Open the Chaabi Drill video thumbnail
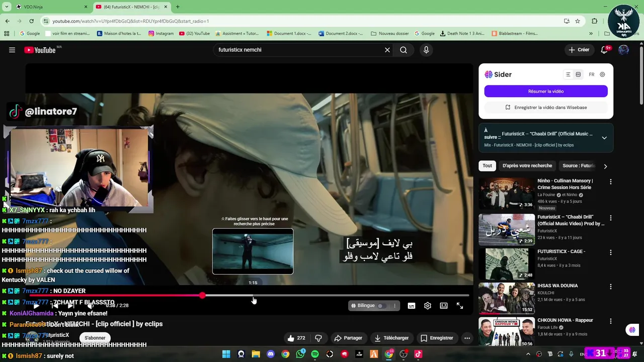The image size is (644, 362). 507,229
